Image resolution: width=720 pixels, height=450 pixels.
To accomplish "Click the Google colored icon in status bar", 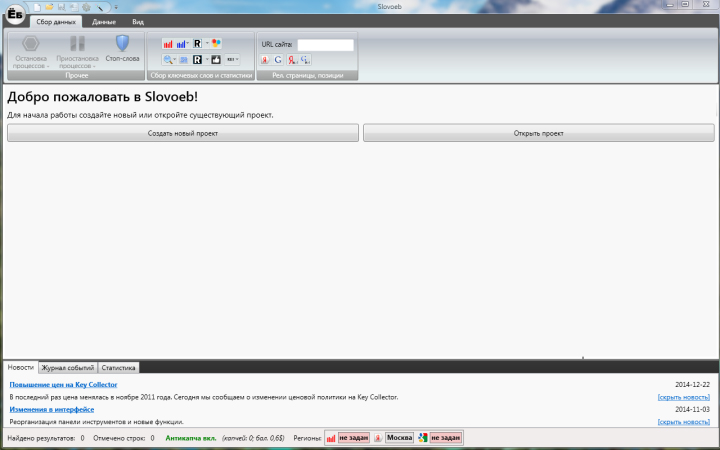I will [x=422, y=438].
